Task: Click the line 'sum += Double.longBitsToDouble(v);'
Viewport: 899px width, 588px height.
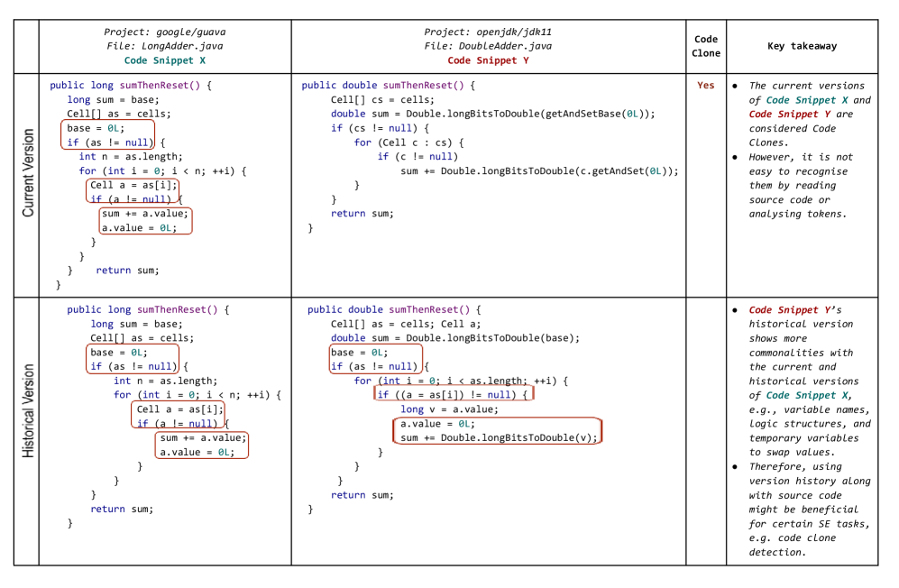Action: click(x=499, y=437)
